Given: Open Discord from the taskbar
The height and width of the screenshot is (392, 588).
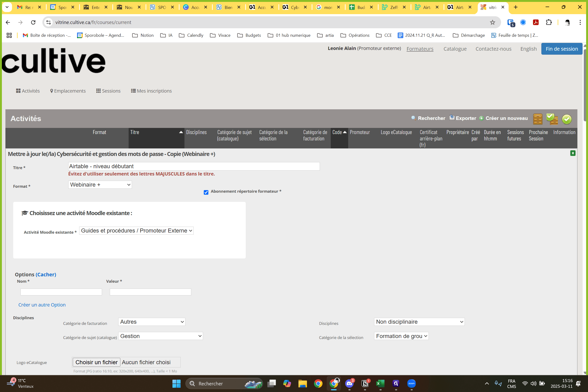Looking at the screenshot, I should pos(349,383).
